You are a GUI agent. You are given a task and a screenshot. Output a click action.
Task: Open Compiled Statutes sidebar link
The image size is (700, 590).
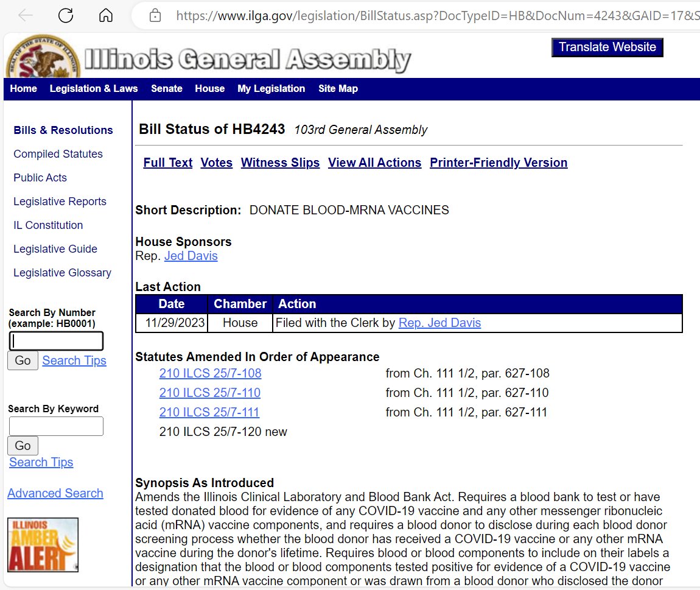(58, 153)
